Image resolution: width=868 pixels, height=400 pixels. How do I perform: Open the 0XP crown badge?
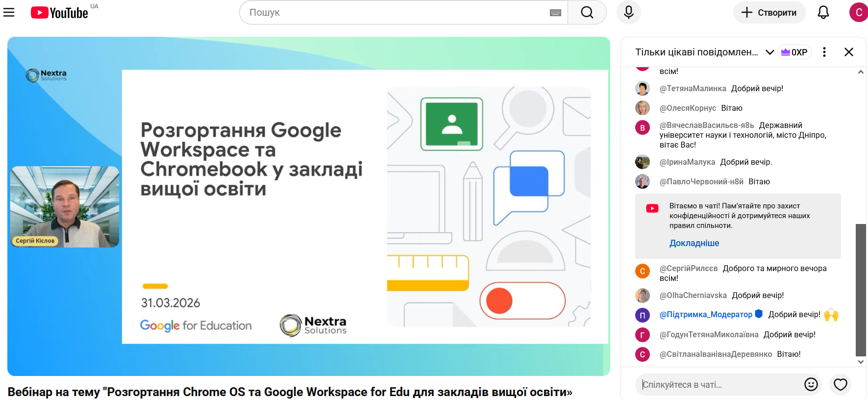[x=794, y=52]
